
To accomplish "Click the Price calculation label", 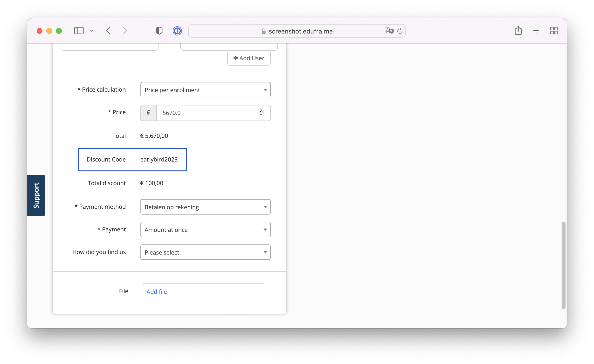I will point(102,89).
